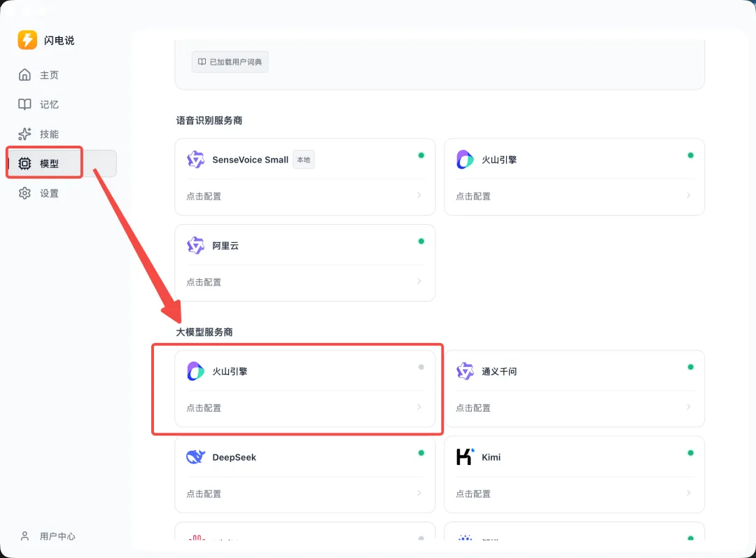Expand the 通义千问 config chevron
Image resolution: width=756 pixels, height=558 pixels.
tap(689, 407)
